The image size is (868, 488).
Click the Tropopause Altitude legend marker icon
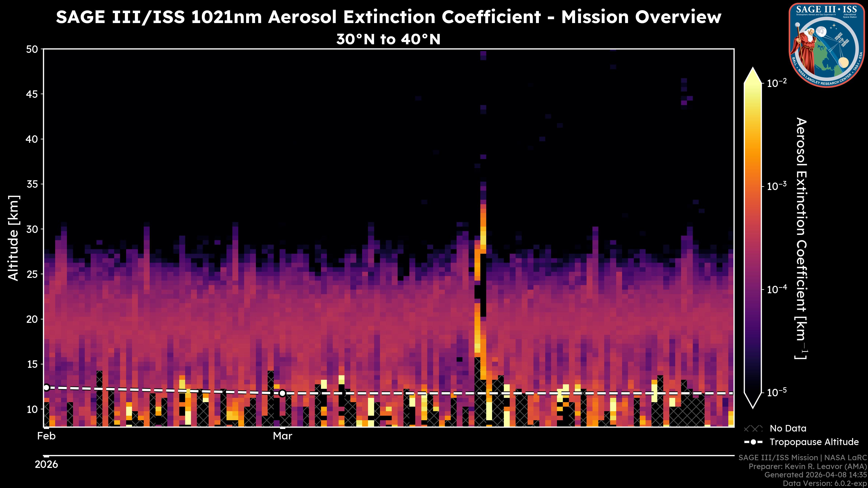pos(753,442)
